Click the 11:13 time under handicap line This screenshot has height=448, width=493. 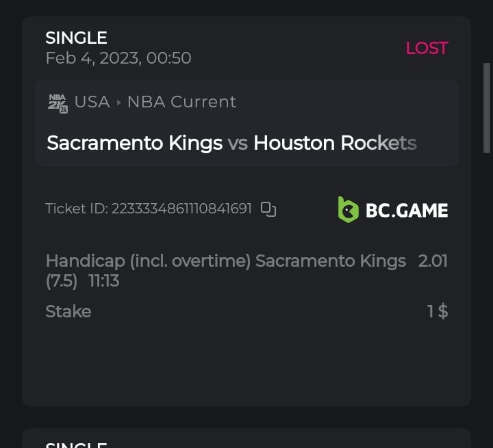[104, 280]
